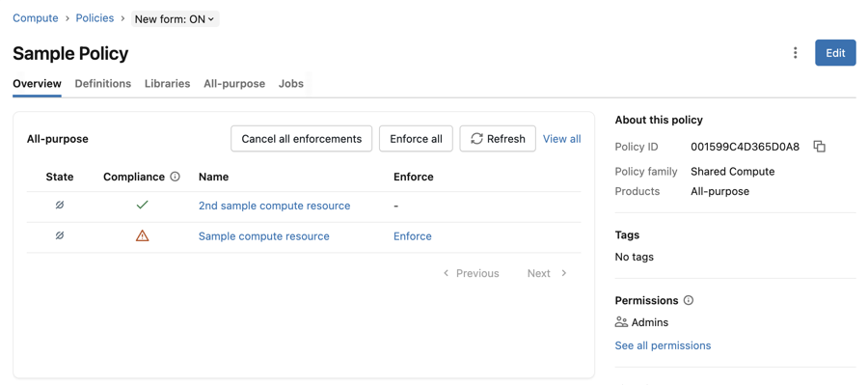The image size is (868, 385).
Task: Toggle the New form: ON dropdown
Action: tap(175, 19)
